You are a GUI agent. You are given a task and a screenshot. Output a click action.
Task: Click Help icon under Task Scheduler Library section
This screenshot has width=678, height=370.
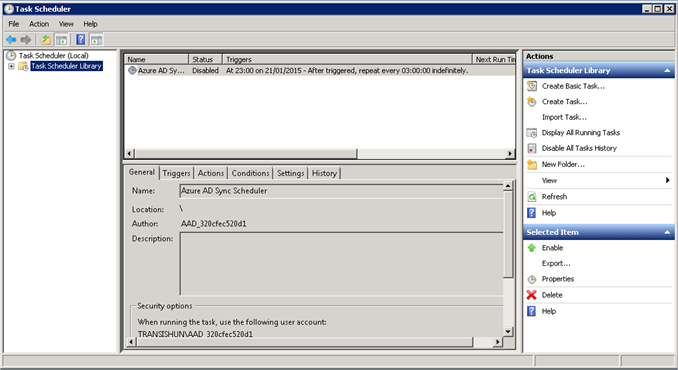point(532,213)
